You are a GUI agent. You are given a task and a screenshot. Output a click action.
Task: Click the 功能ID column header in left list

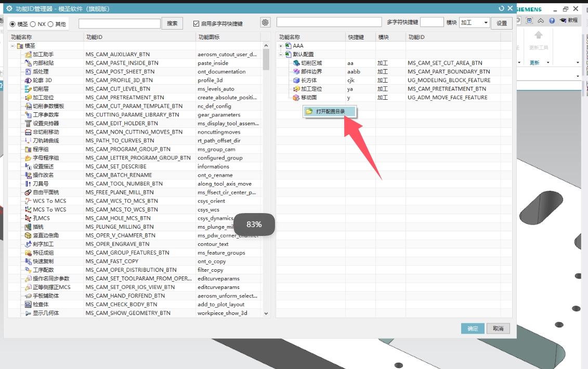coord(139,37)
